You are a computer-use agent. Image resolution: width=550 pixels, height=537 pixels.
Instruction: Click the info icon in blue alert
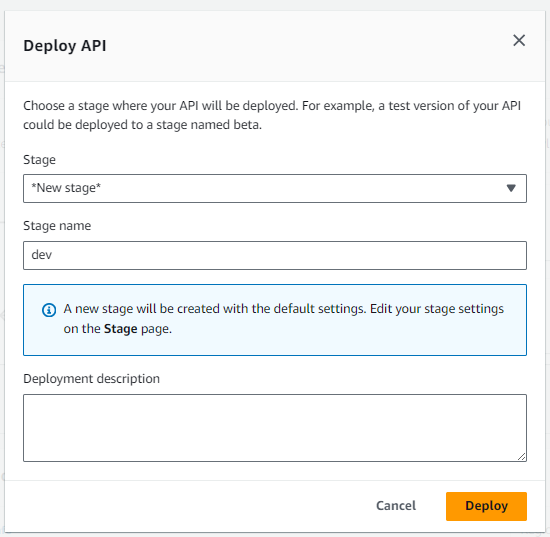tap(49, 310)
